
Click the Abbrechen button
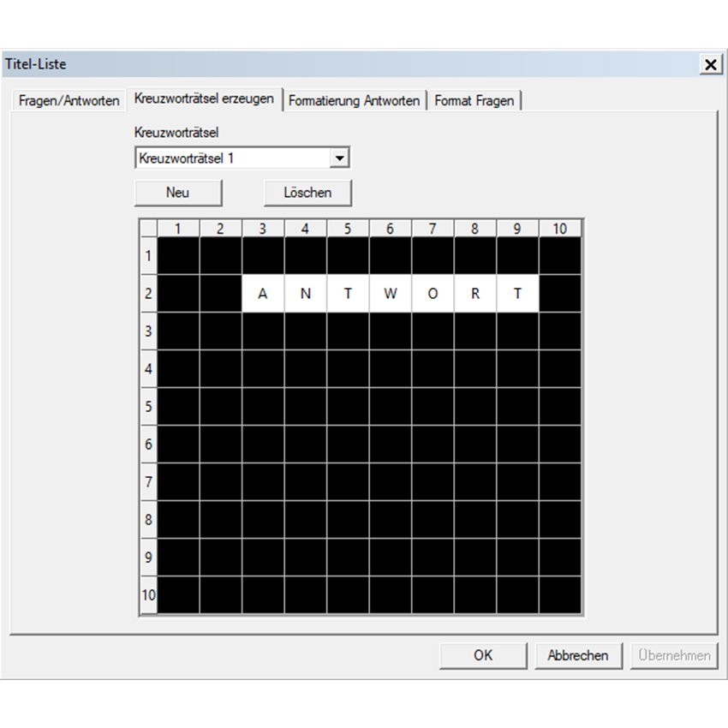(578, 655)
